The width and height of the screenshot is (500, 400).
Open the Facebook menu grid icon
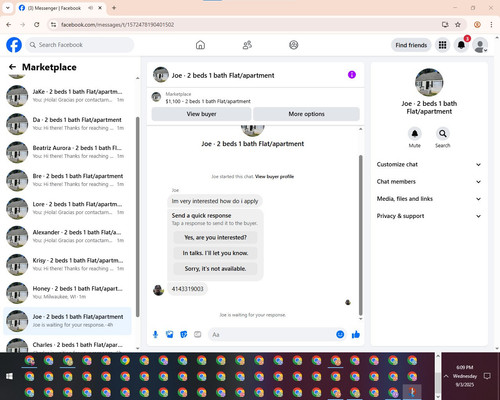tap(442, 45)
